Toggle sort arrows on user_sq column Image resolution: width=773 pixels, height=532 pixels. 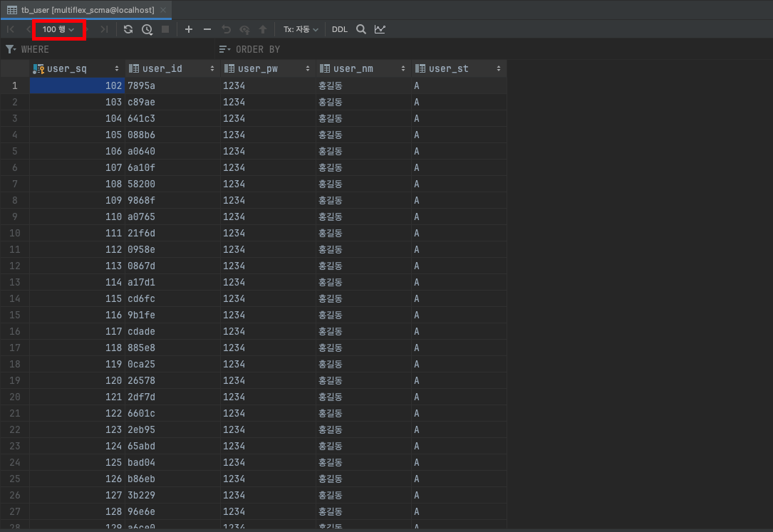pyautogui.click(x=117, y=68)
